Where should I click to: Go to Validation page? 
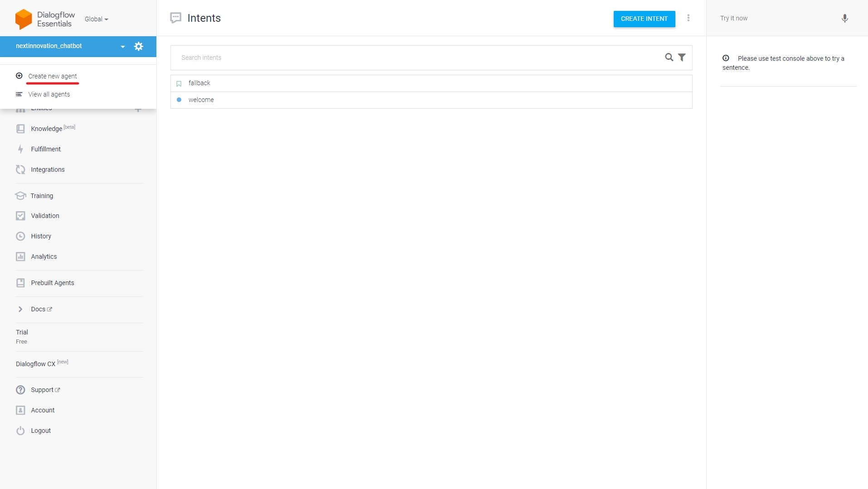click(45, 216)
